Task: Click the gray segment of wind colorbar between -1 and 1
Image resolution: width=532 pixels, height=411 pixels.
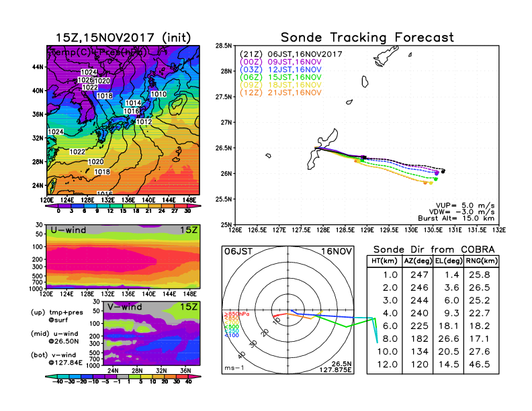Action: 123,376
